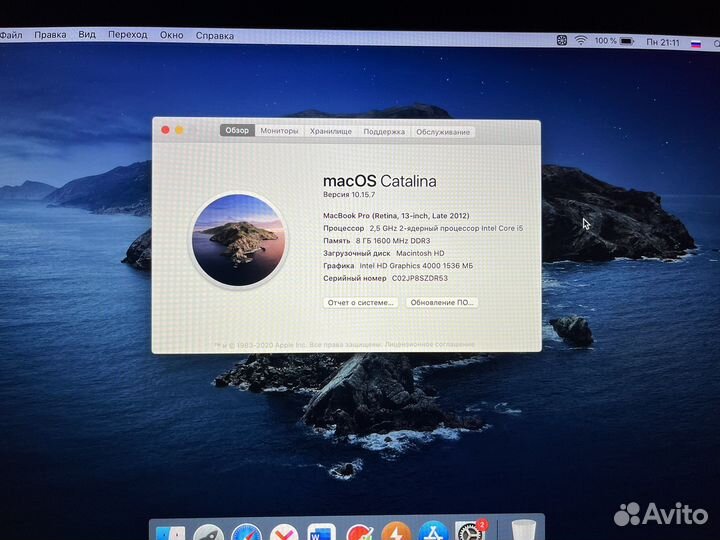Select the Обзор tab
Image resolution: width=720 pixels, height=540 pixels.
coord(237,130)
